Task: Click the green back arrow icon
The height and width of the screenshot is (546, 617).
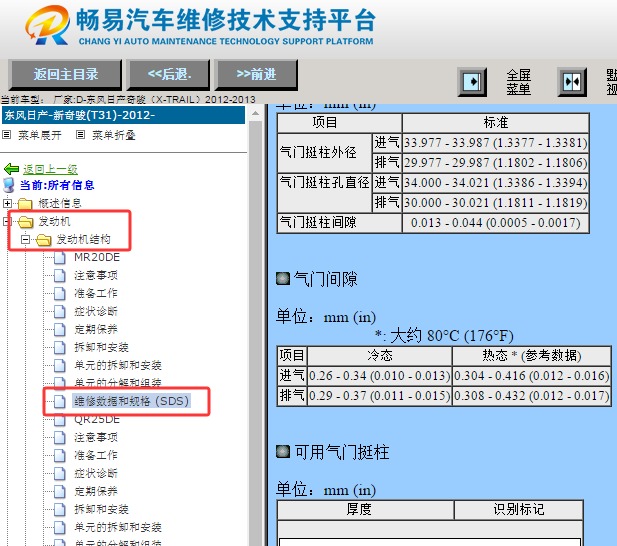Action: pos(11,169)
